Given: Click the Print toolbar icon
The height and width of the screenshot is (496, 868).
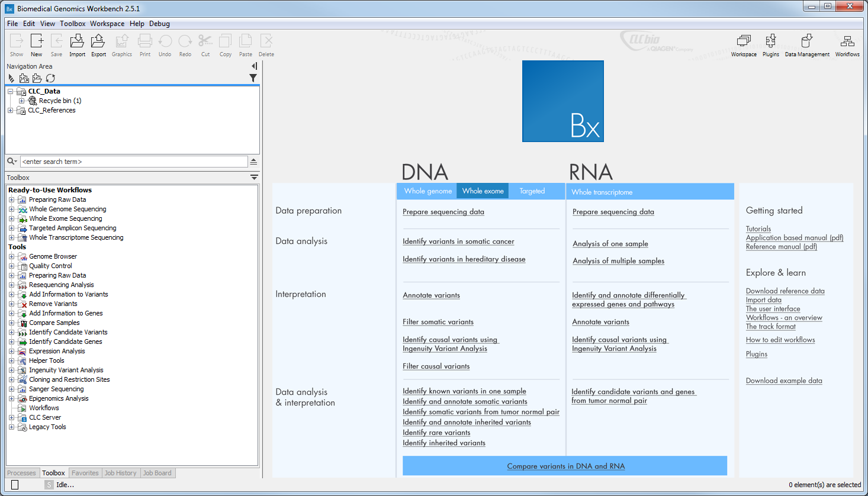Looking at the screenshot, I should coord(145,45).
